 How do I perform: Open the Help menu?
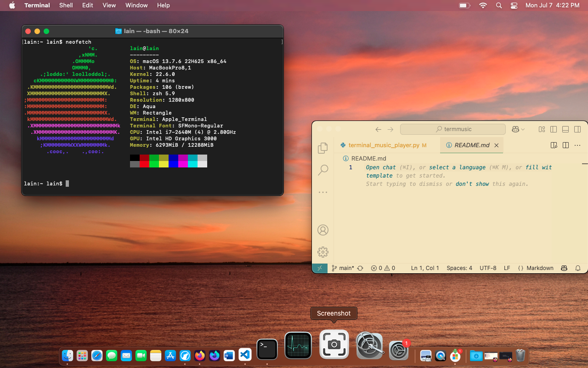pyautogui.click(x=164, y=6)
